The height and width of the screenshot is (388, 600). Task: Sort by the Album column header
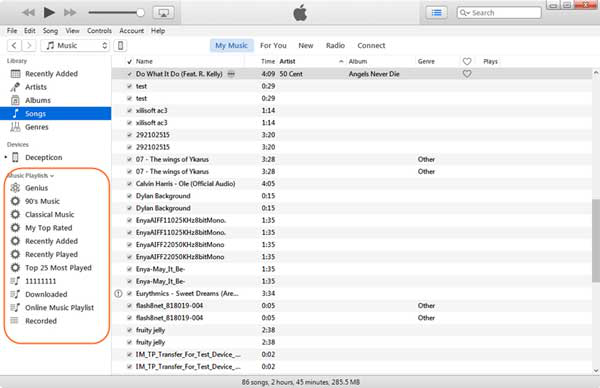click(358, 61)
